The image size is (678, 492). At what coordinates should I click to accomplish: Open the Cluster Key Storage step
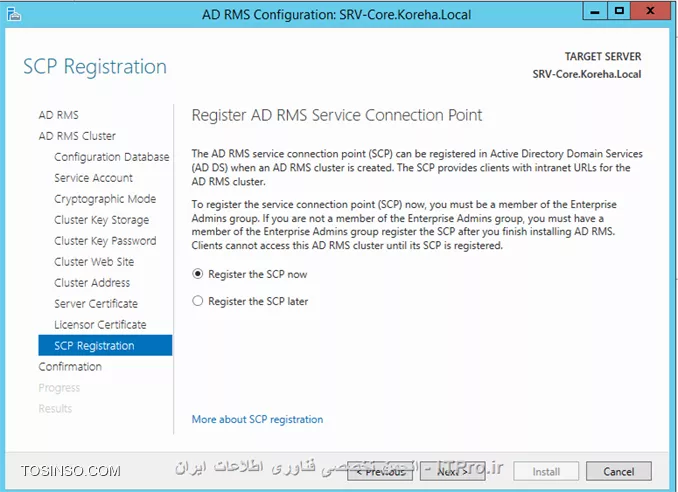point(101,220)
